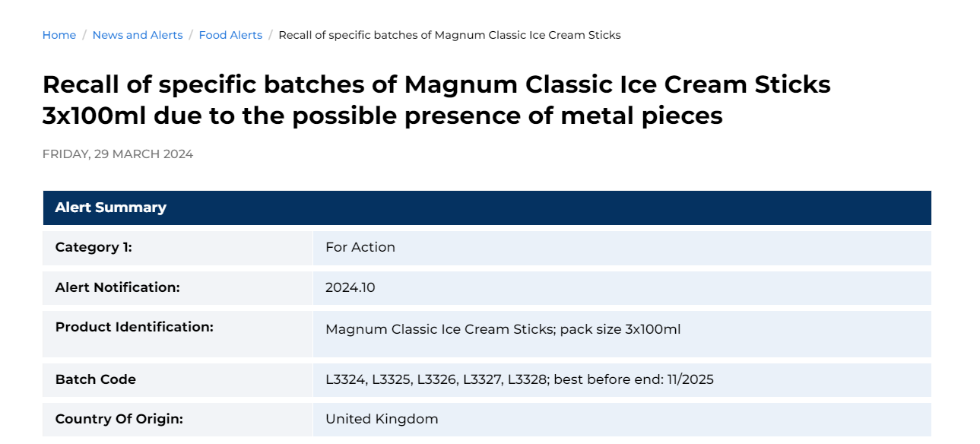Viewport: 980px width, 444px height.
Task: Click the slash separator after Food Alerts
Action: (x=271, y=35)
